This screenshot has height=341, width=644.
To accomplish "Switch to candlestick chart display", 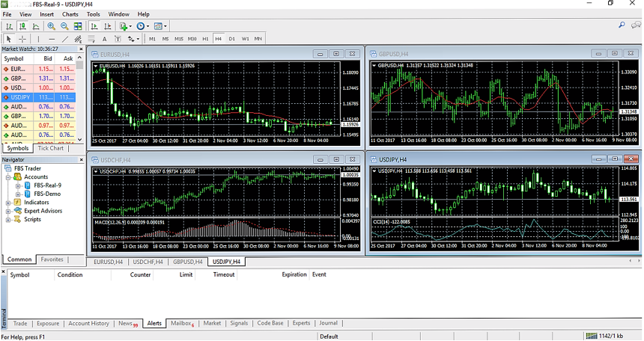I will [22, 26].
